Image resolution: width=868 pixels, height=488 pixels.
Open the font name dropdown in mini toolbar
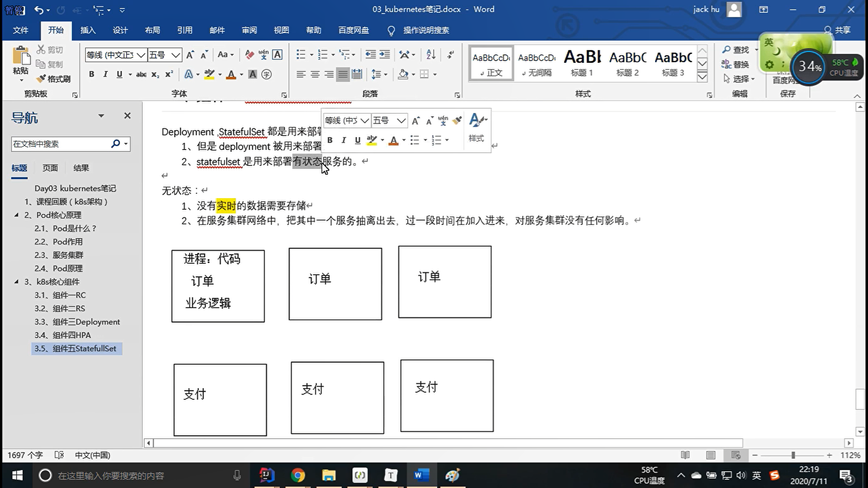(364, 121)
